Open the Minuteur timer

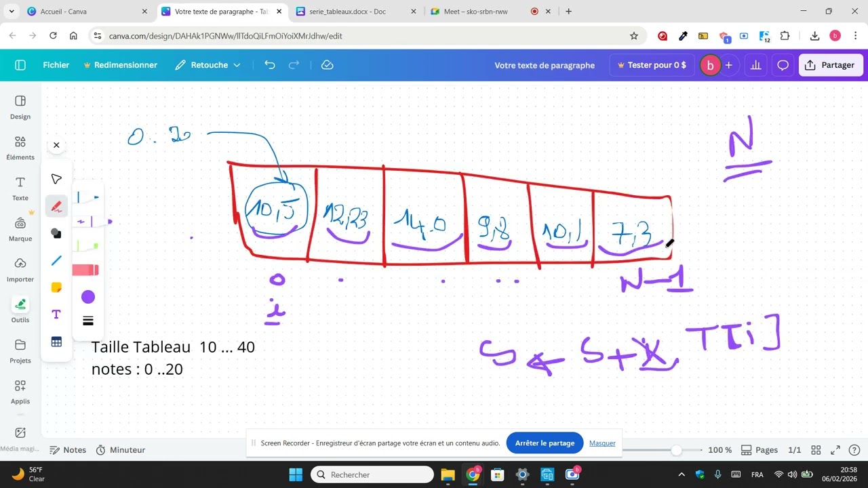click(121, 450)
